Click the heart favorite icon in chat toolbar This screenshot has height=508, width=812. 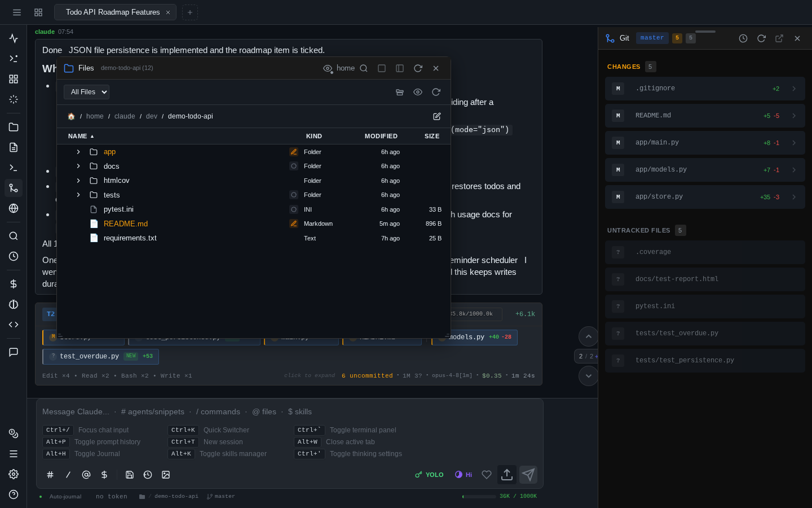coord(487,475)
